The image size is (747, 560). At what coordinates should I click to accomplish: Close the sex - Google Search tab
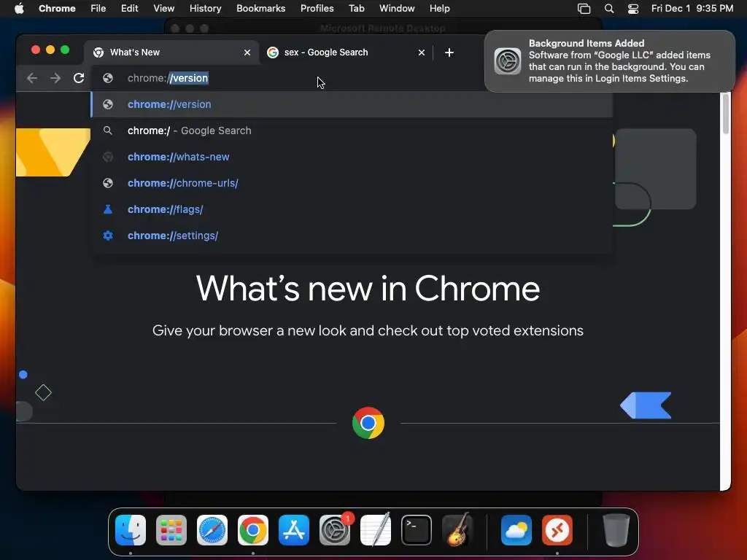[421, 52]
